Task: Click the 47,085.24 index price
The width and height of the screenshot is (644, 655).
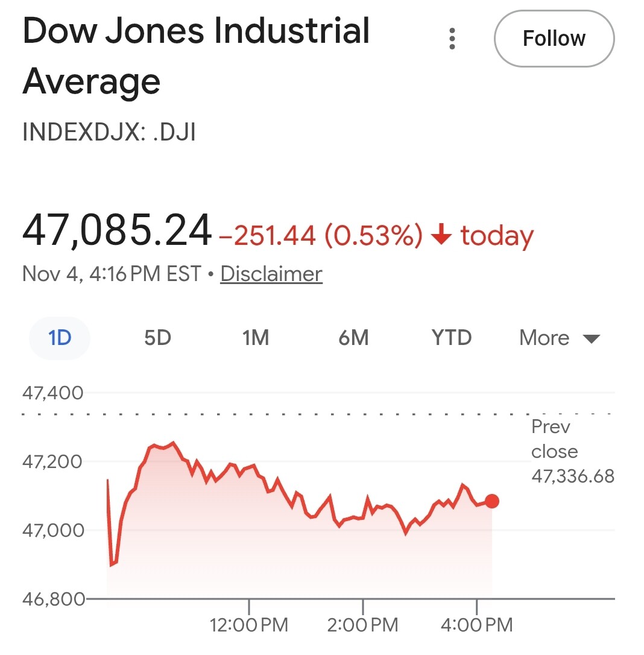Action: click(117, 231)
